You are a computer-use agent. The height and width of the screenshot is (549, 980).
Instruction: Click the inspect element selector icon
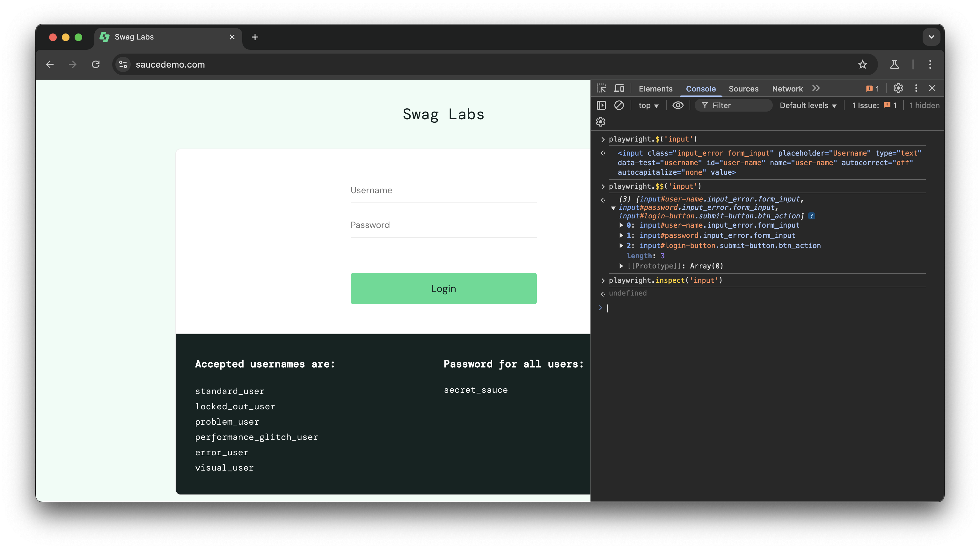click(x=601, y=88)
